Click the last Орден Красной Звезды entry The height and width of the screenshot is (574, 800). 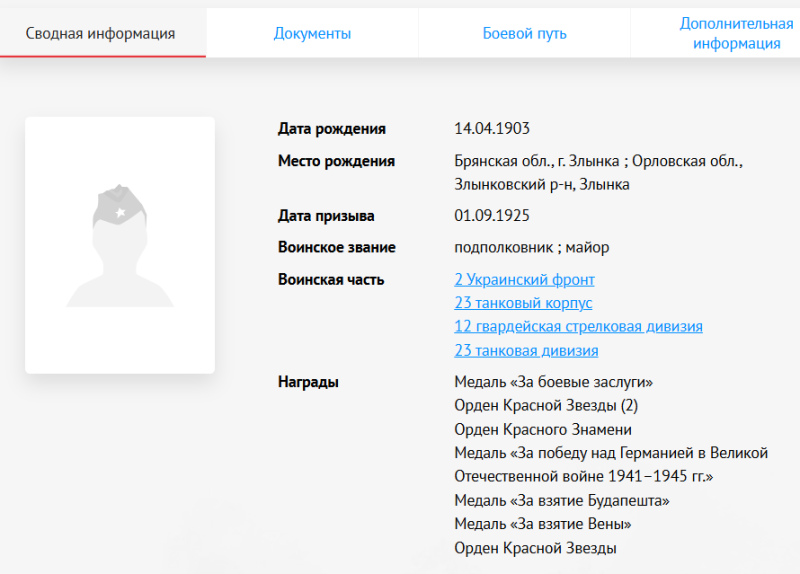coord(535,548)
